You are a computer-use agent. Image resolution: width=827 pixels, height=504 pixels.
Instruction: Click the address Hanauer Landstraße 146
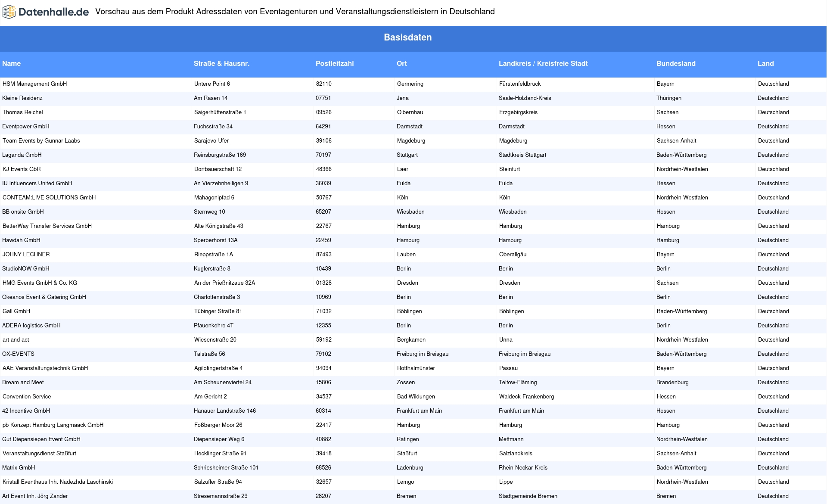[225, 411]
